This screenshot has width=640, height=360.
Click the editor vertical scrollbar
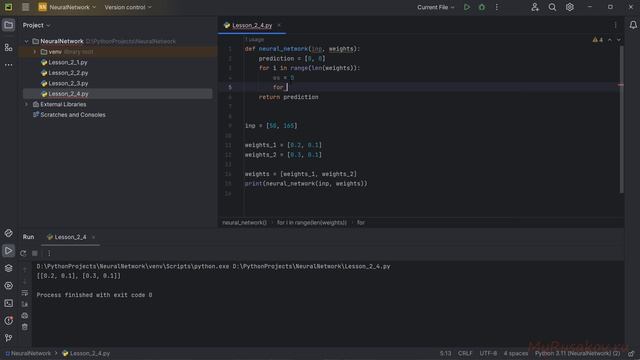[x=621, y=118]
